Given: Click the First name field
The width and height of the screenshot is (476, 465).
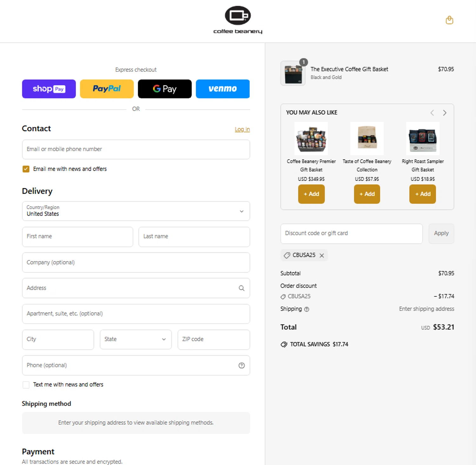Looking at the screenshot, I should pyautogui.click(x=78, y=237).
